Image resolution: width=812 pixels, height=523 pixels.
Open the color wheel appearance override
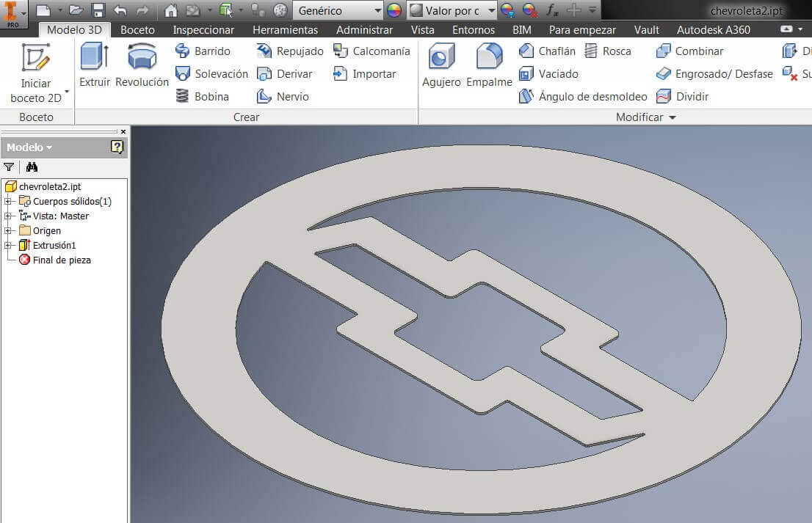click(x=394, y=10)
